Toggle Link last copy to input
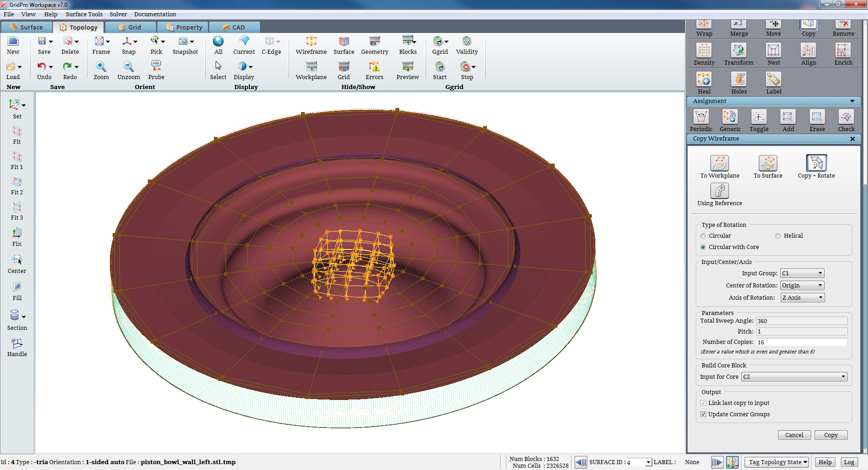Image resolution: width=868 pixels, height=470 pixels. tap(703, 403)
